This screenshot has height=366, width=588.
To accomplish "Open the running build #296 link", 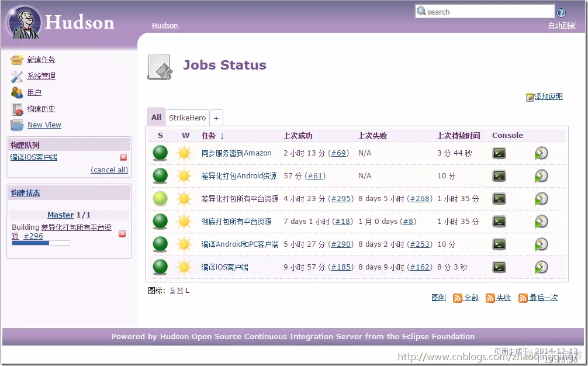I will [33, 236].
